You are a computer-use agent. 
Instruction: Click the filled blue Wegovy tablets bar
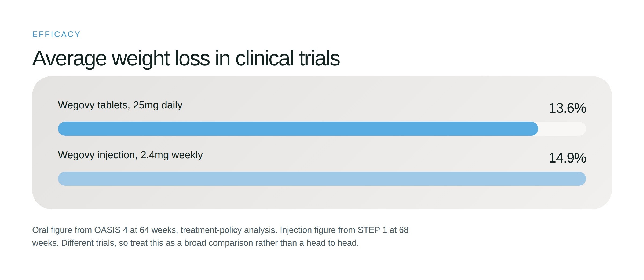click(298, 129)
